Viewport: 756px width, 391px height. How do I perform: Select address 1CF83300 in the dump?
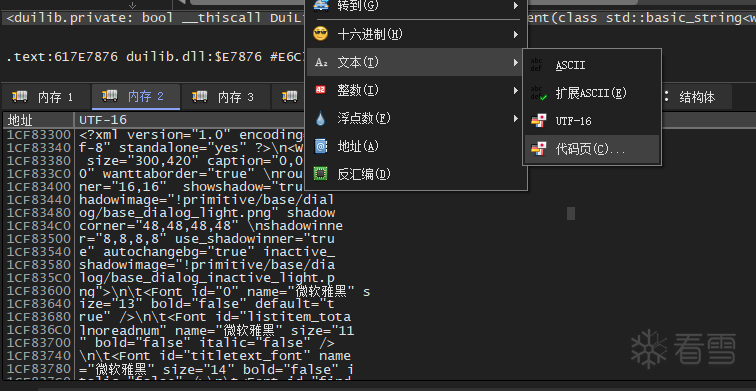[x=39, y=135]
